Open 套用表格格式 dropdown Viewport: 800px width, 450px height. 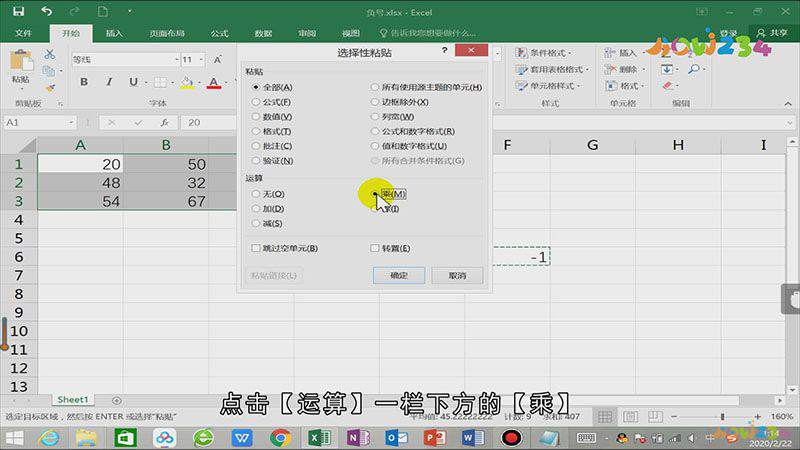(552, 69)
